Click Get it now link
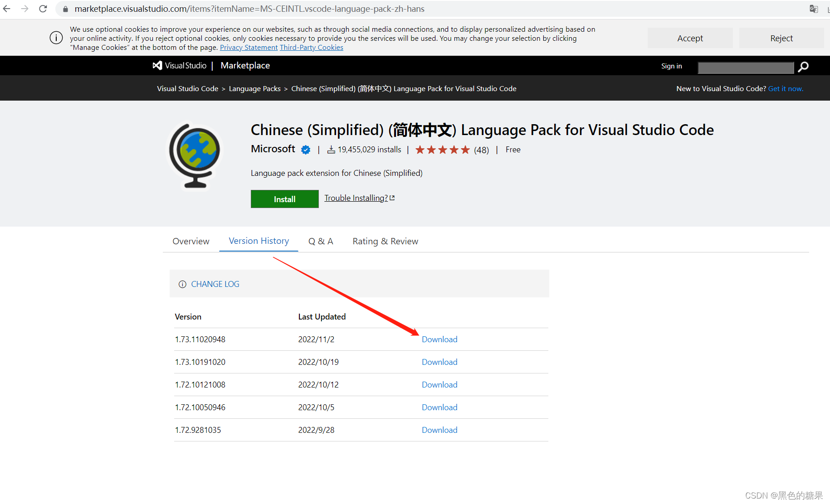 [786, 89]
